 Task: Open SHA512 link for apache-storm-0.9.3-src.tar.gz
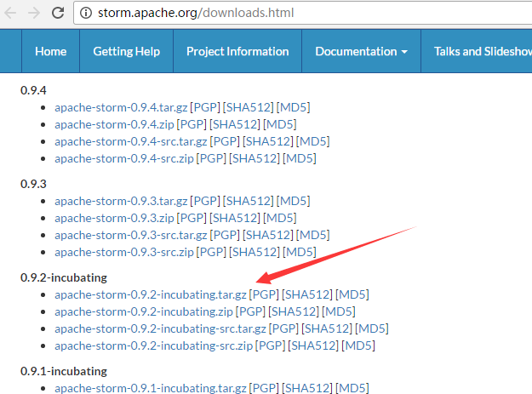point(267,235)
